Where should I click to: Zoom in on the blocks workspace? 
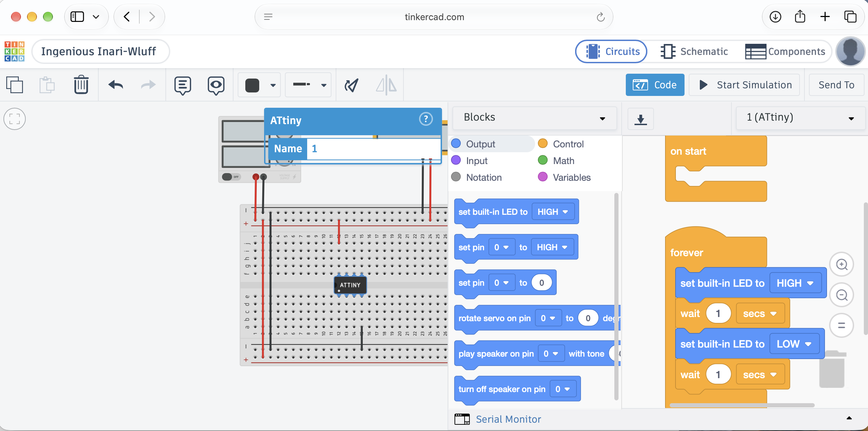pos(842,265)
